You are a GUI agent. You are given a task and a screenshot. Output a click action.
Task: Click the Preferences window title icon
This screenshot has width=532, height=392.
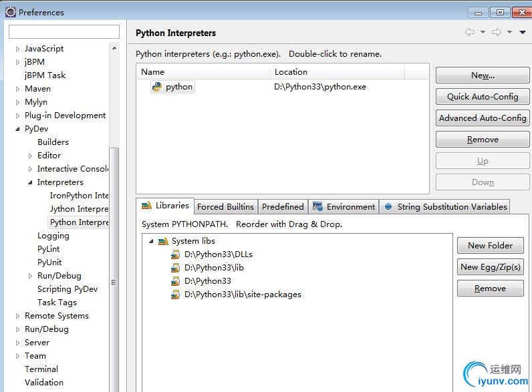coord(10,12)
